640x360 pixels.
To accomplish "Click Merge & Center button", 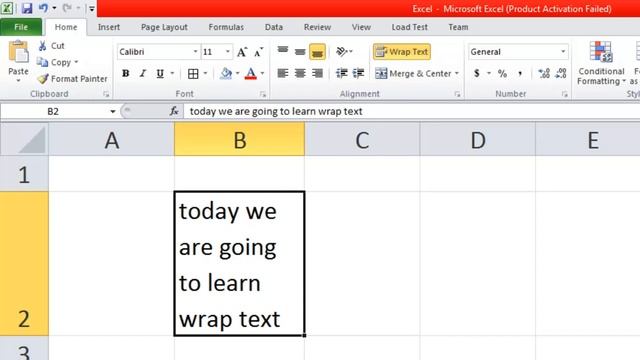I will (x=413, y=73).
